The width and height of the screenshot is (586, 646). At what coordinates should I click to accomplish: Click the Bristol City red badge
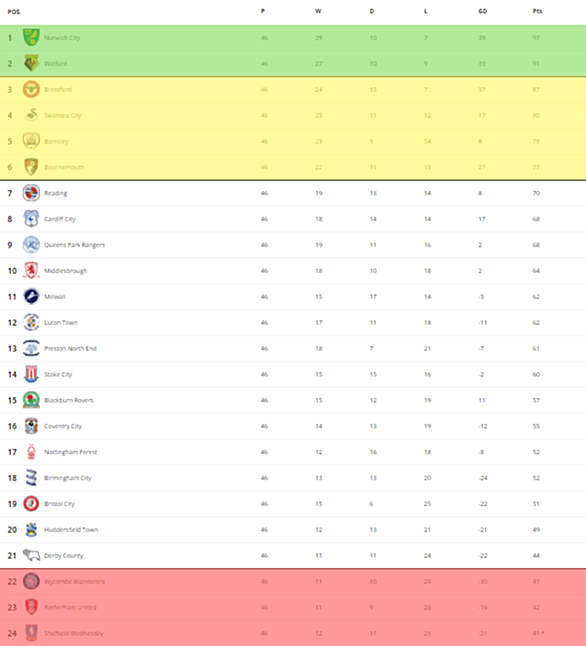[x=31, y=503]
